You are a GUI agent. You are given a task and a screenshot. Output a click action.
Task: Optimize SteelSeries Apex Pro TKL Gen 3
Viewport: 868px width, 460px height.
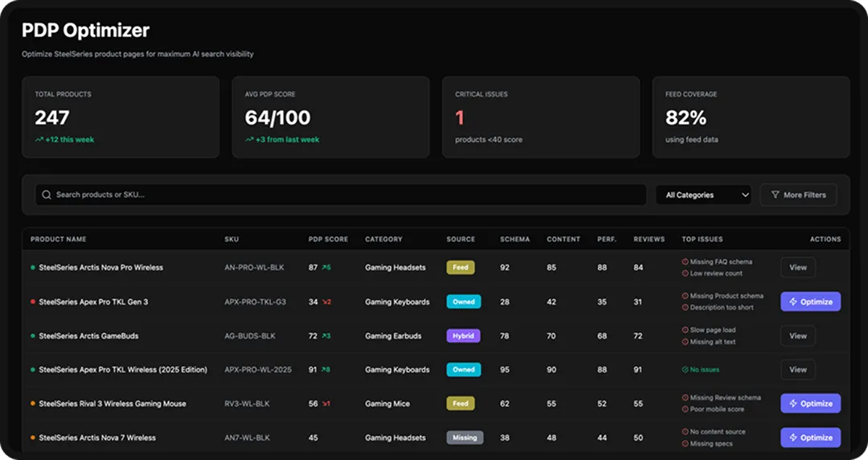point(810,302)
